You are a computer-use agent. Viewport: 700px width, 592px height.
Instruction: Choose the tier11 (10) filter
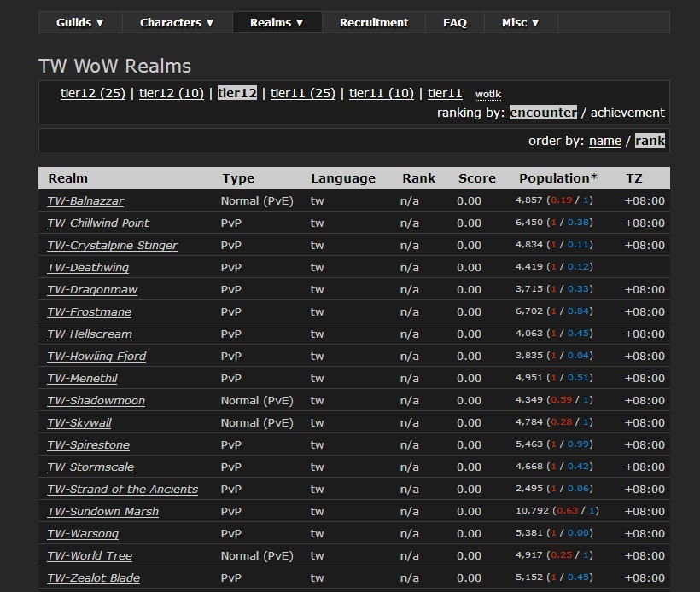pos(382,93)
